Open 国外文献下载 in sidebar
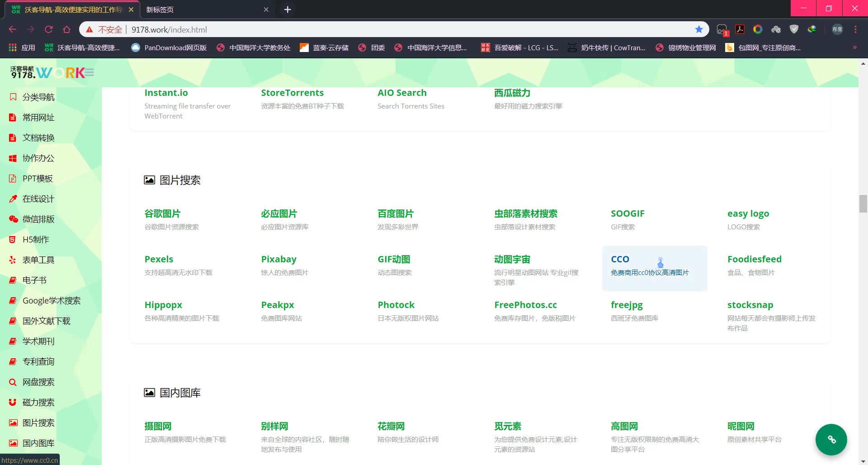The width and height of the screenshot is (868, 465). 47,321
